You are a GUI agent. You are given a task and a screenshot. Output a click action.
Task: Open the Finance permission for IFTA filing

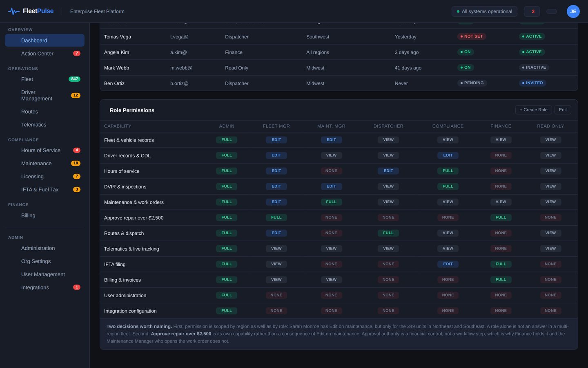click(x=501, y=264)
